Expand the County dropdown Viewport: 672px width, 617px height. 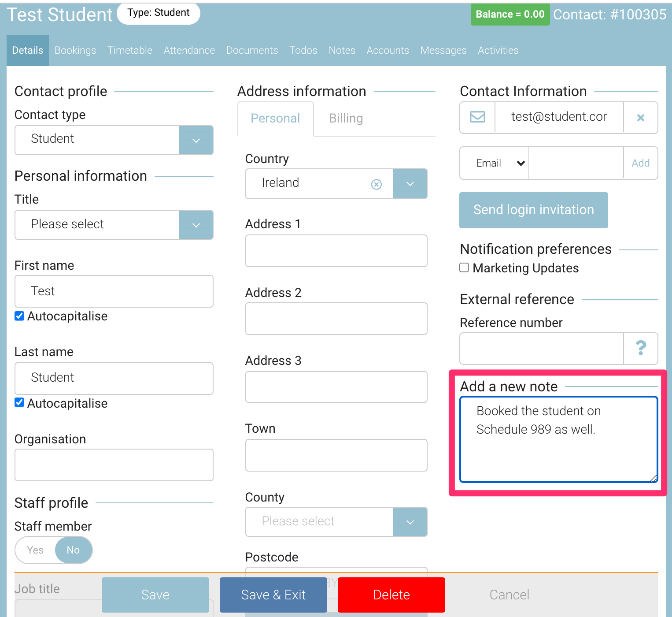(410, 522)
